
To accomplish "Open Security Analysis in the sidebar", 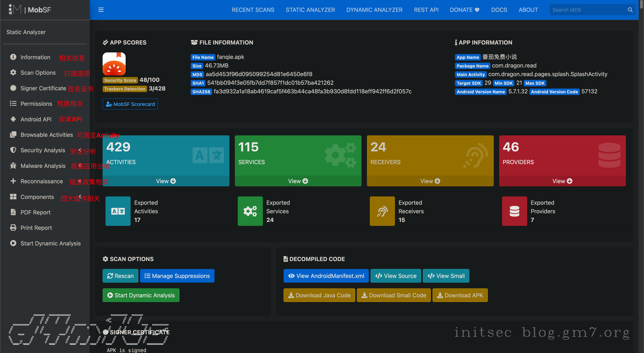I will [x=43, y=150].
